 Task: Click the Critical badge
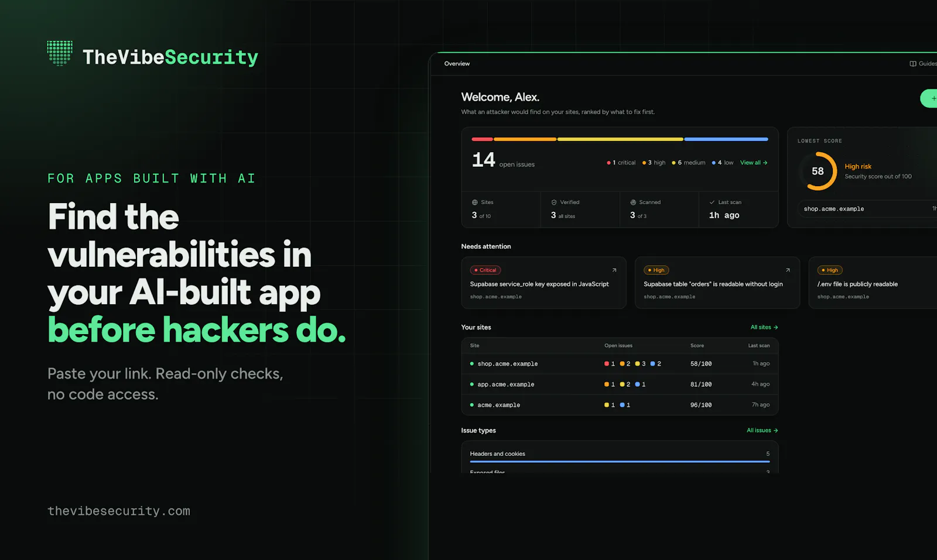tap(485, 270)
